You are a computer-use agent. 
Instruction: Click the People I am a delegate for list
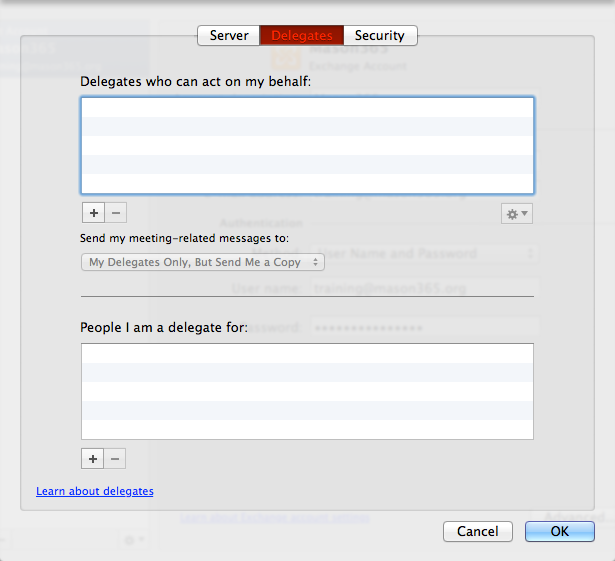(308, 392)
